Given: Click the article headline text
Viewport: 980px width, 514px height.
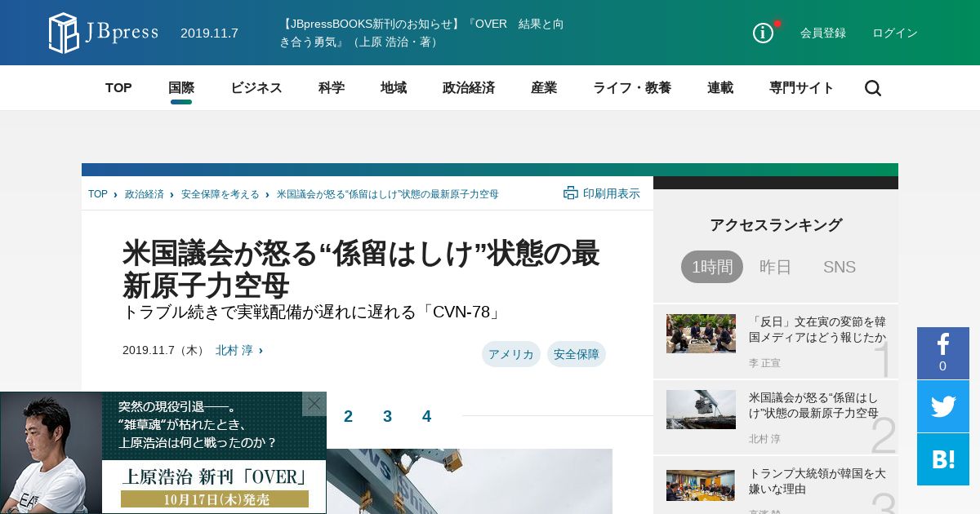Looking at the screenshot, I should 361,270.
